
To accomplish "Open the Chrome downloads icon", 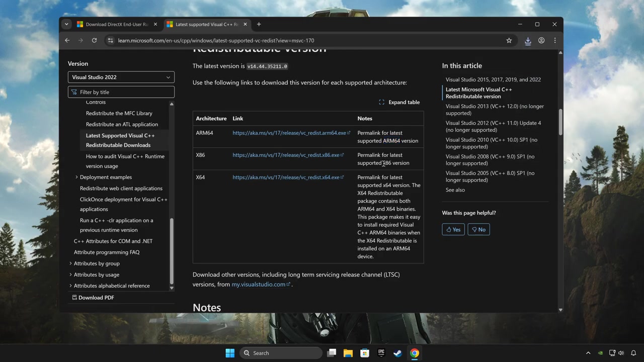I will pyautogui.click(x=528, y=41).
